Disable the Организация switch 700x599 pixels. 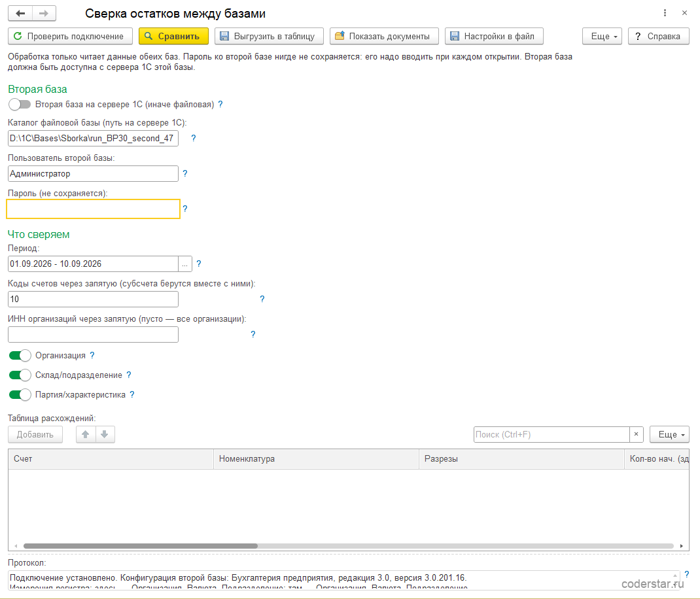(20, 355)
